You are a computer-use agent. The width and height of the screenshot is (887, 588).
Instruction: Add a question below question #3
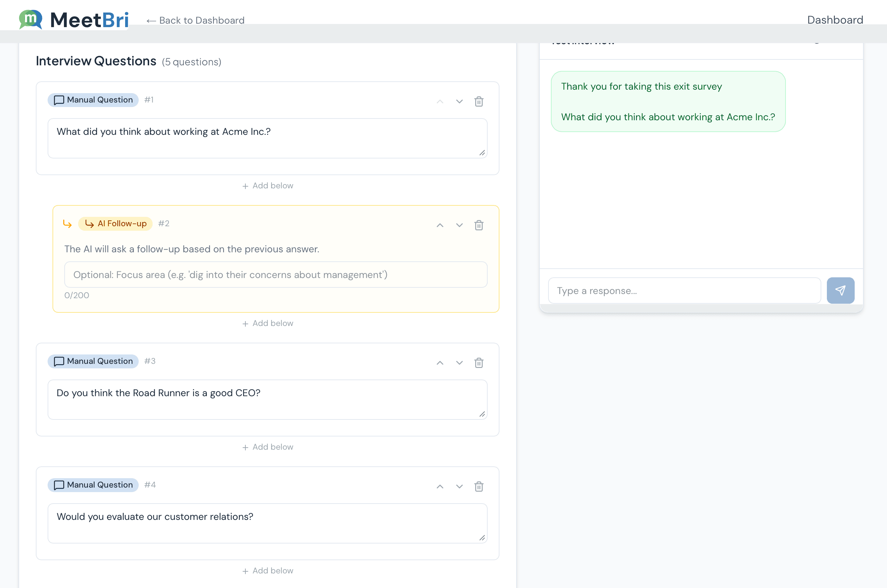[267, 447]
